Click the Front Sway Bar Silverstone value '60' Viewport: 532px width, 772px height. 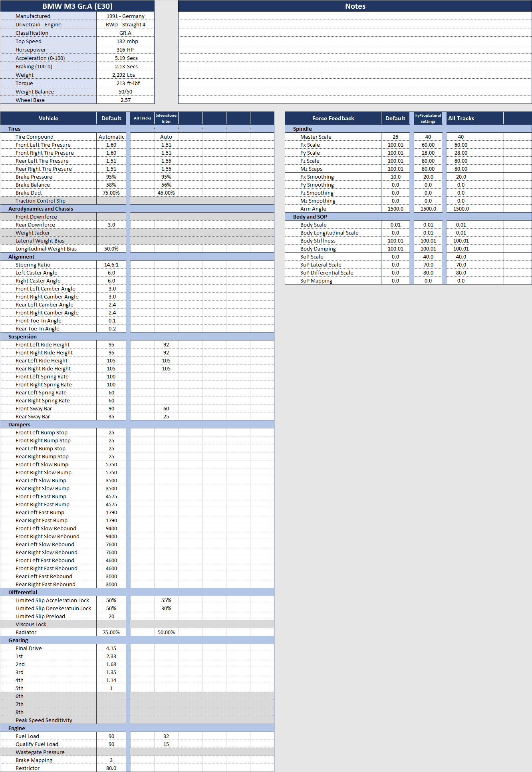166,408
